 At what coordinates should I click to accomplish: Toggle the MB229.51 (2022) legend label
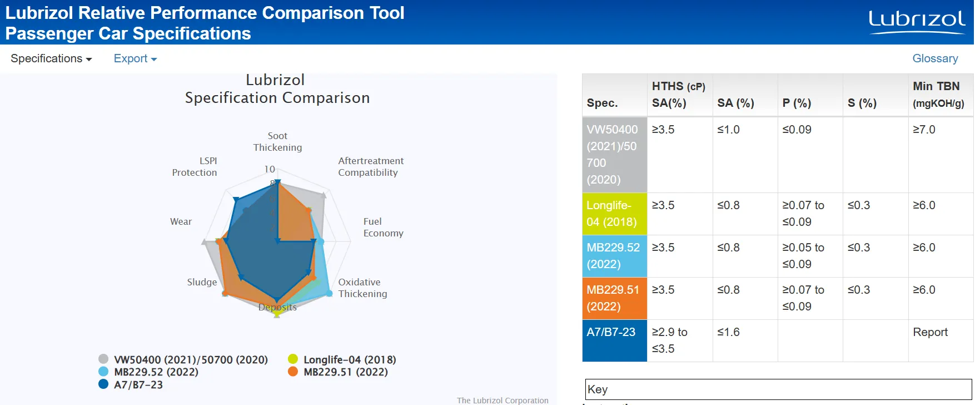point(346,372)
